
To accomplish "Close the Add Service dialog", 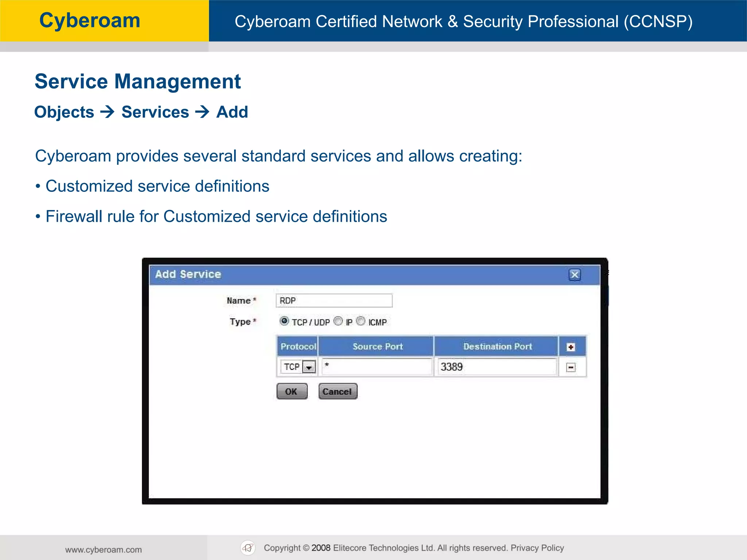I will click(x=575, y=275).
